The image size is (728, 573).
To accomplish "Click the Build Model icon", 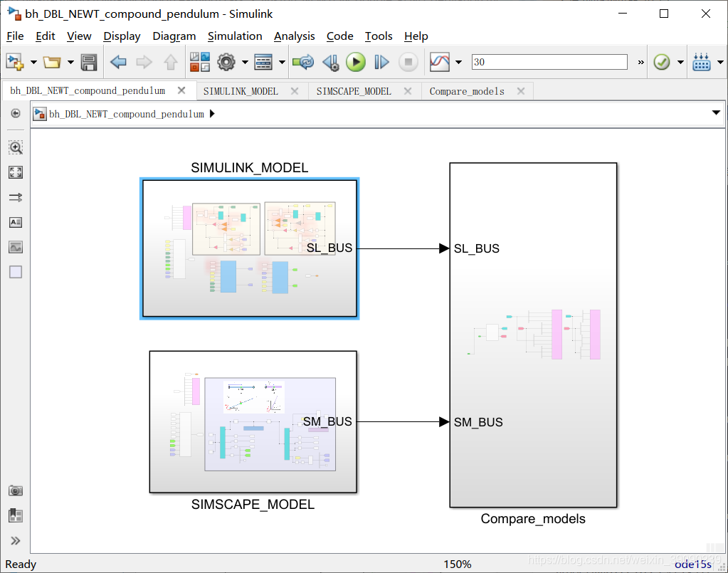I will (701, 62).
